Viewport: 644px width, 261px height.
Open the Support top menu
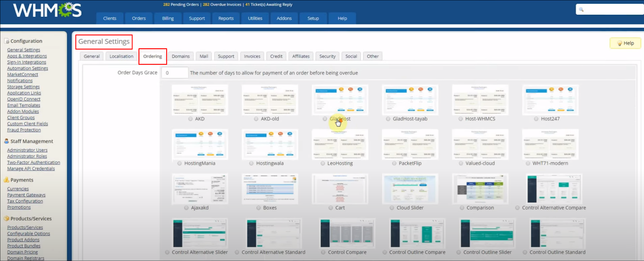[197, 18]
